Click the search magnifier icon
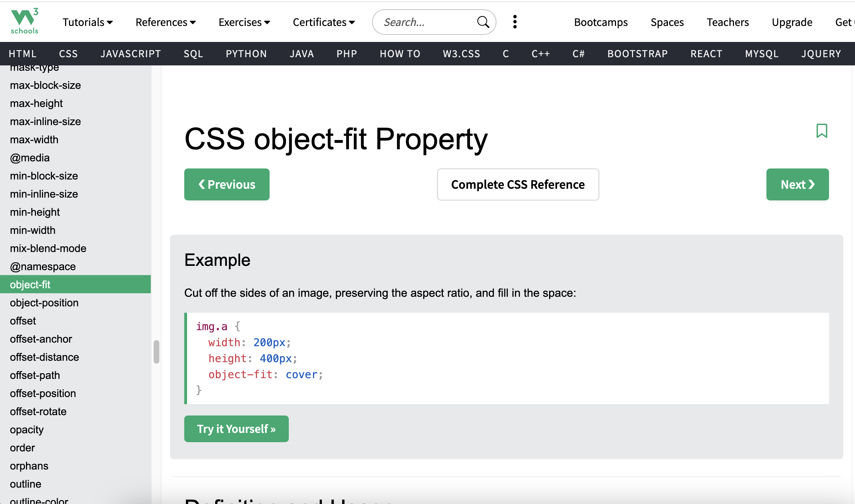The height and width of the screenshot is (504, 855). pyautogui.click(x=483, y=22)
